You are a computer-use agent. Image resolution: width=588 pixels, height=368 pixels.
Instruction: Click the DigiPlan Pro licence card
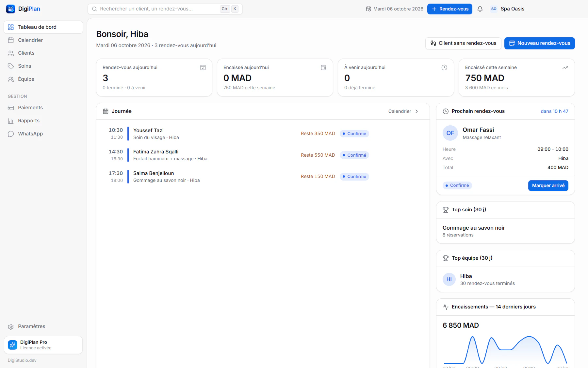click(43, 345)
